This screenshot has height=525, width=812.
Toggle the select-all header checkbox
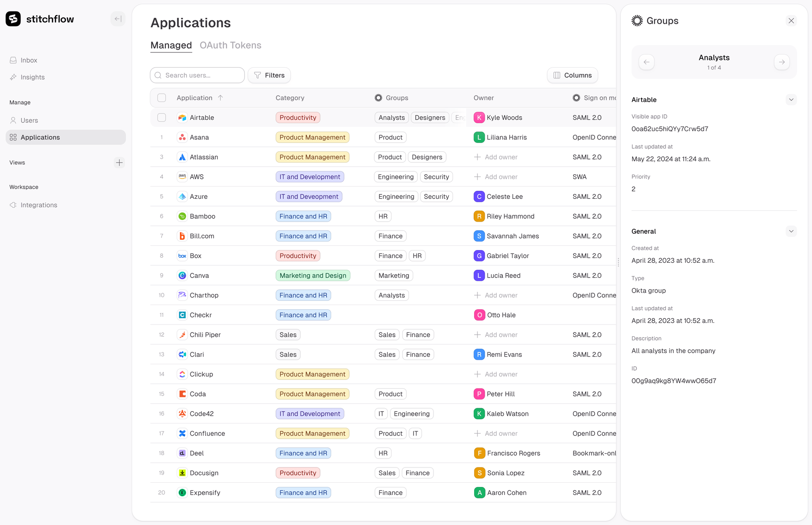click(162, 98)
